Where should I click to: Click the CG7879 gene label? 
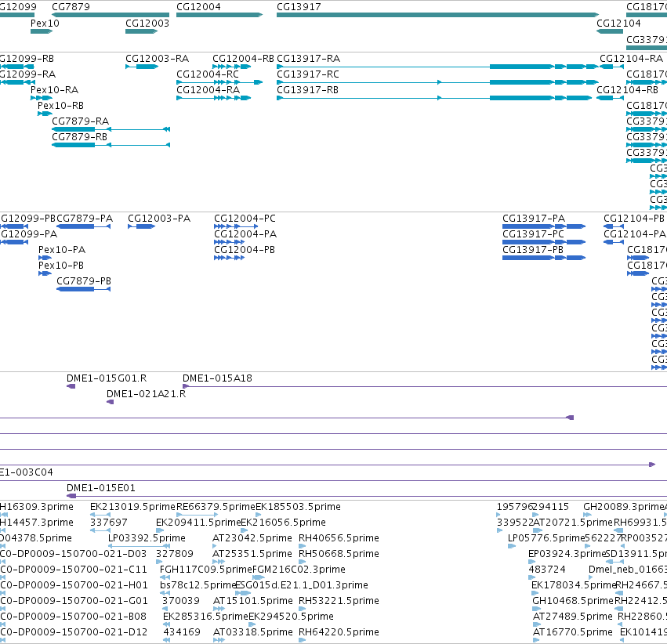point(71,7)
